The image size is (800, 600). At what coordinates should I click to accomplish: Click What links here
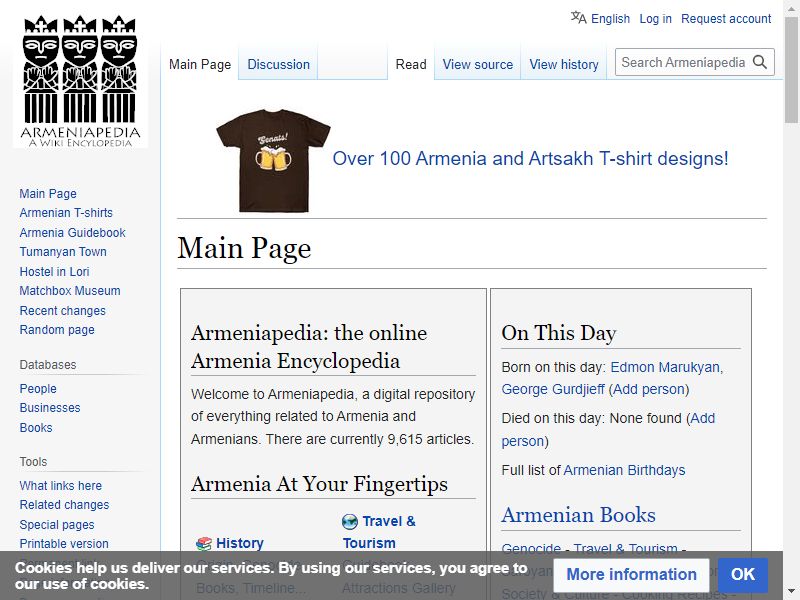[61, 486]
